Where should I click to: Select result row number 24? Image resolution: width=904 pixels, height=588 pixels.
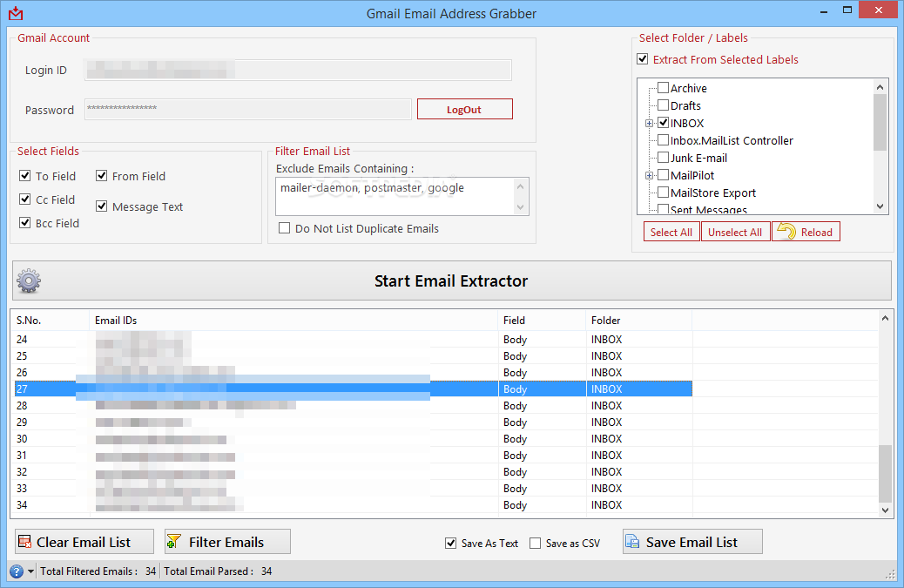tap(354, 340)
